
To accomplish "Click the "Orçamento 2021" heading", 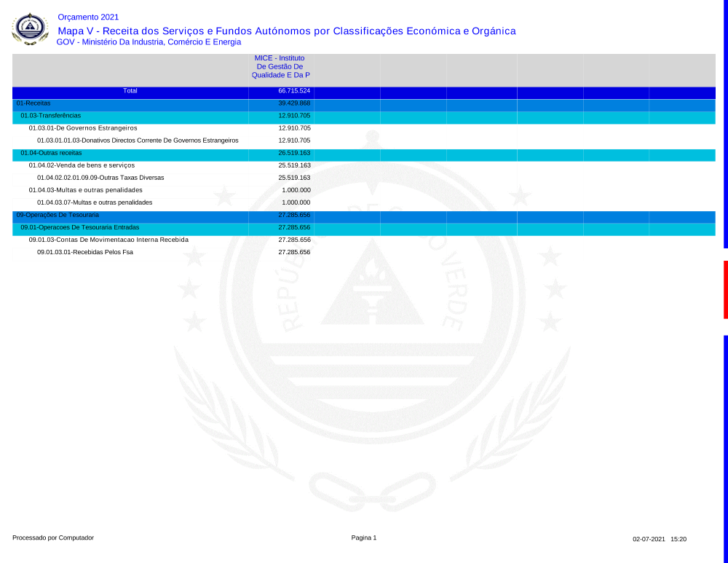I will [x=88, y=17].
